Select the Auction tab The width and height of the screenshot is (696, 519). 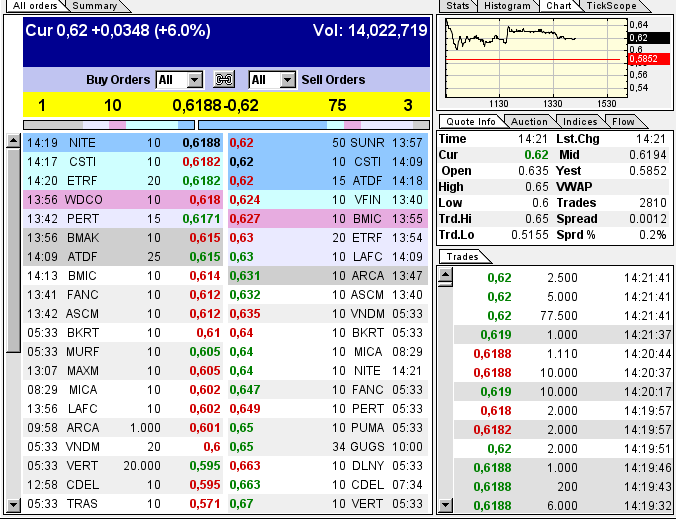click(x=529, y=122)
